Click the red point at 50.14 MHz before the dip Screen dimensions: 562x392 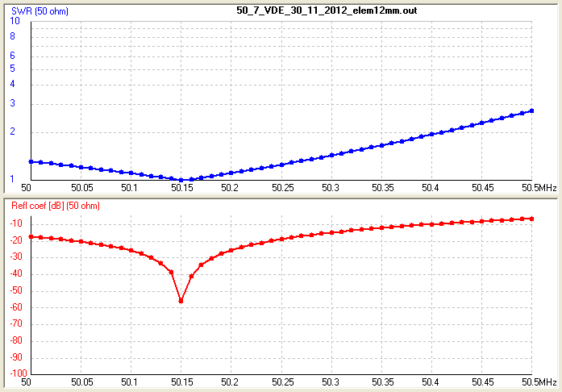click(x=171, y=272)
